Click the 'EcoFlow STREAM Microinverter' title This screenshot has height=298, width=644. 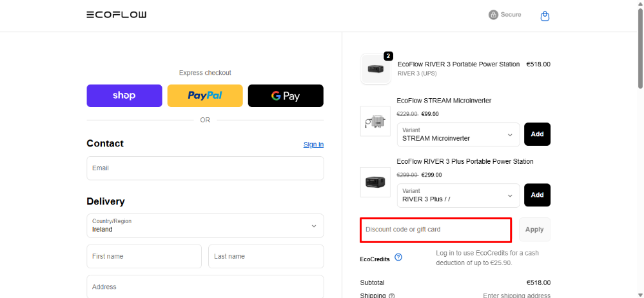444,101
